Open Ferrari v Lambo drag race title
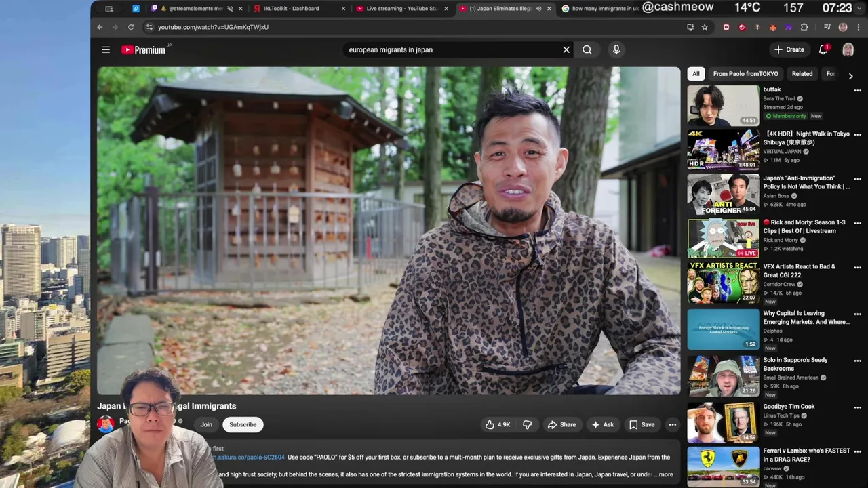The width and height of the screenshot is (868, 488). pyautogui.click(x=806, y=455)
